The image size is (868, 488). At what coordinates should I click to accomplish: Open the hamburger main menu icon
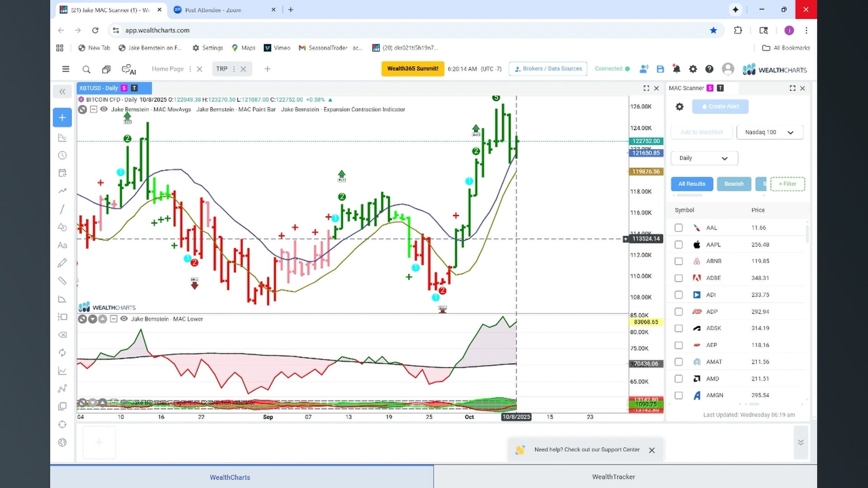tap(66, 69)
